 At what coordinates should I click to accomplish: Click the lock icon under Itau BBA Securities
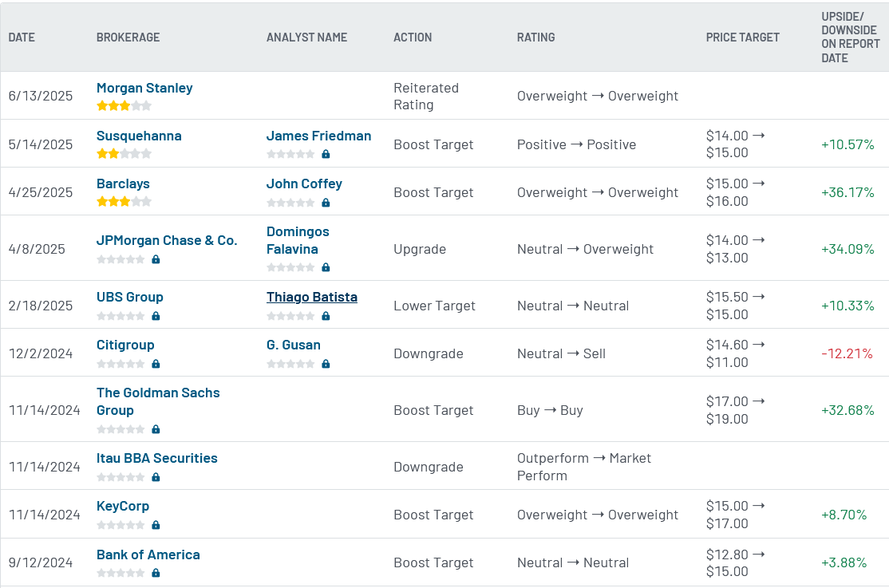pyautogui.click(x=156, y=477)
